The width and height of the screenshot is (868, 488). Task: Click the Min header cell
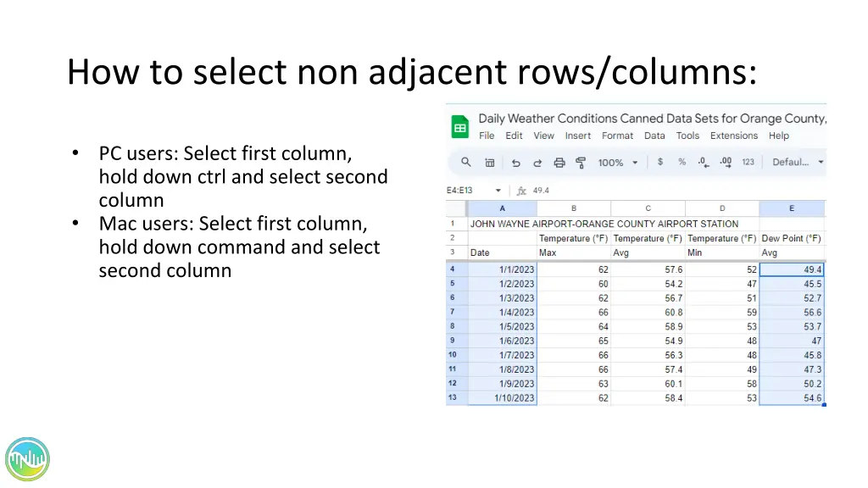point(722,252)
